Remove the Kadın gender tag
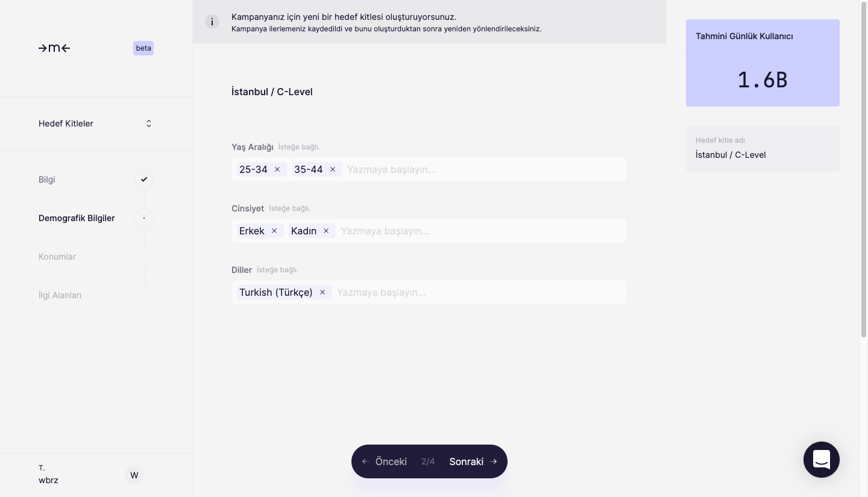Viewport: 868px width, 497px height. (x=326, y=231)
